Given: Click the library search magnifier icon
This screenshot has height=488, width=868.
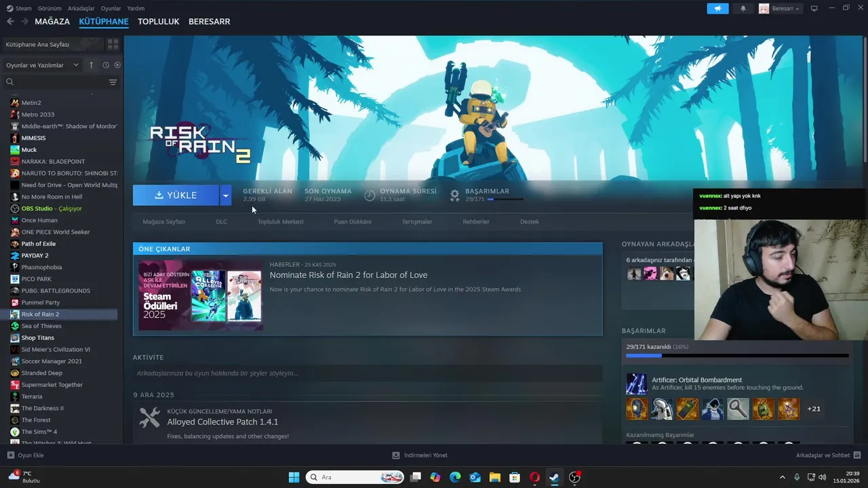Looking at the screenshot, I should [10, 82].
